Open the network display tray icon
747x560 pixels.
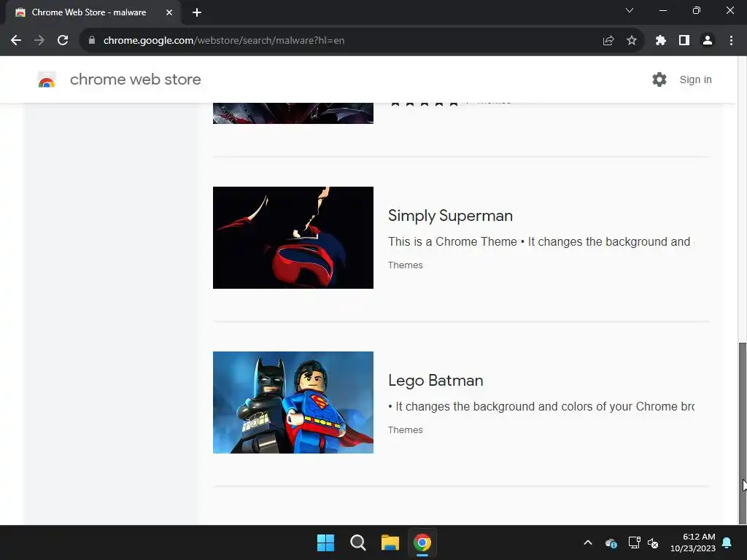pyautogui.click(x=634, y=542)
